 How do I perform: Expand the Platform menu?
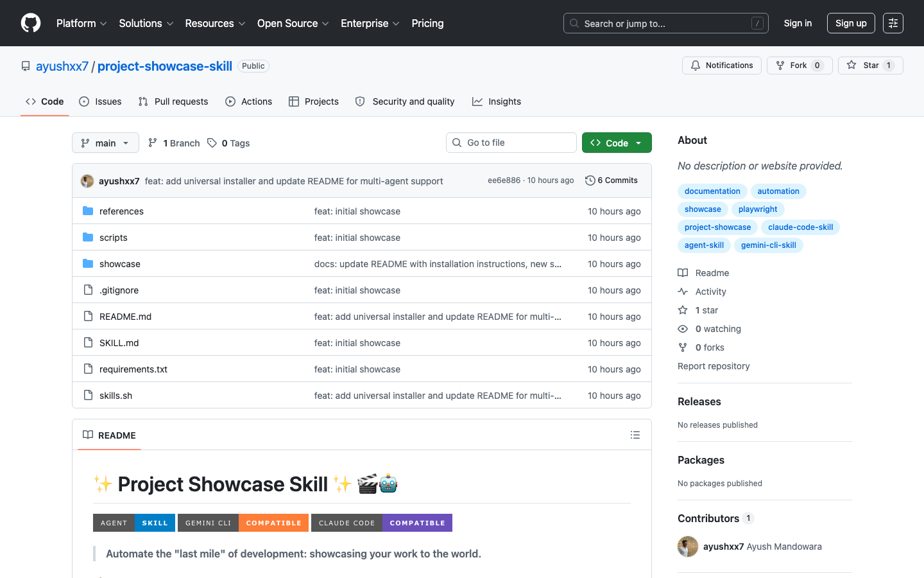tap(81, 23)
